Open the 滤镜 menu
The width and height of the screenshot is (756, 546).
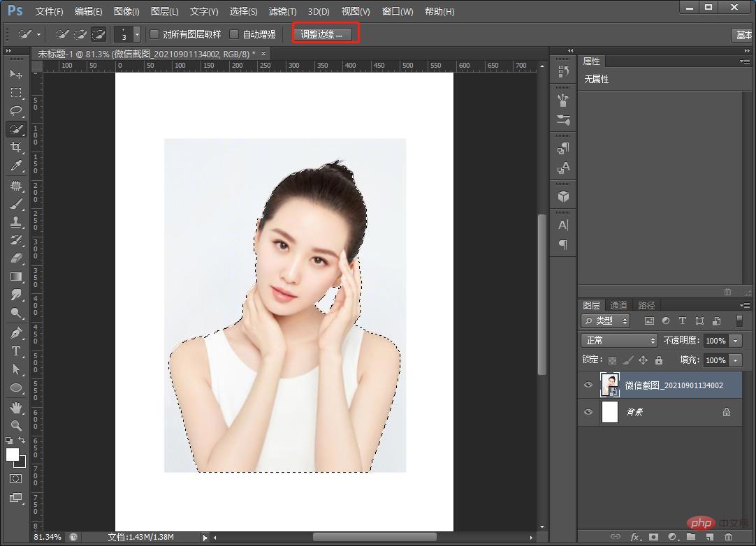tap(282, 11)
